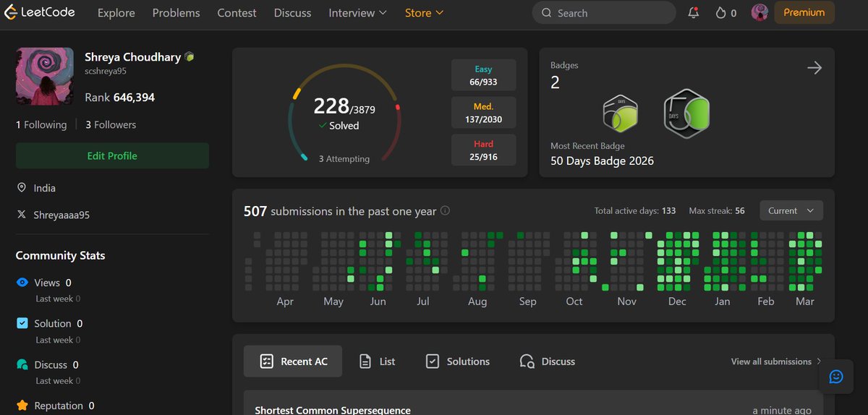The width and height of the screenshot is (868, 415).
Task: Click the search magnifier icon
Action: pos(547,13)
